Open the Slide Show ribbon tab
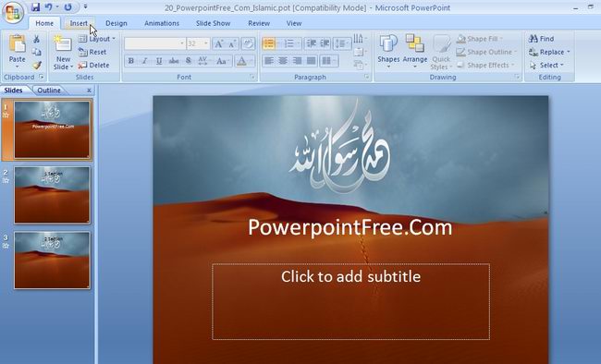The height and width of the screenshot is (364, 601). [213, 23]
